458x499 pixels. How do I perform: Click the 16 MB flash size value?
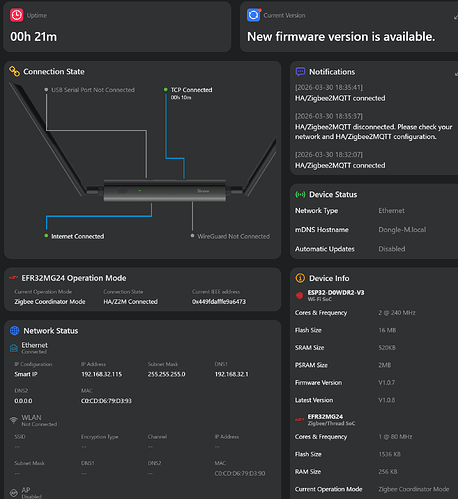click(387, 330)
